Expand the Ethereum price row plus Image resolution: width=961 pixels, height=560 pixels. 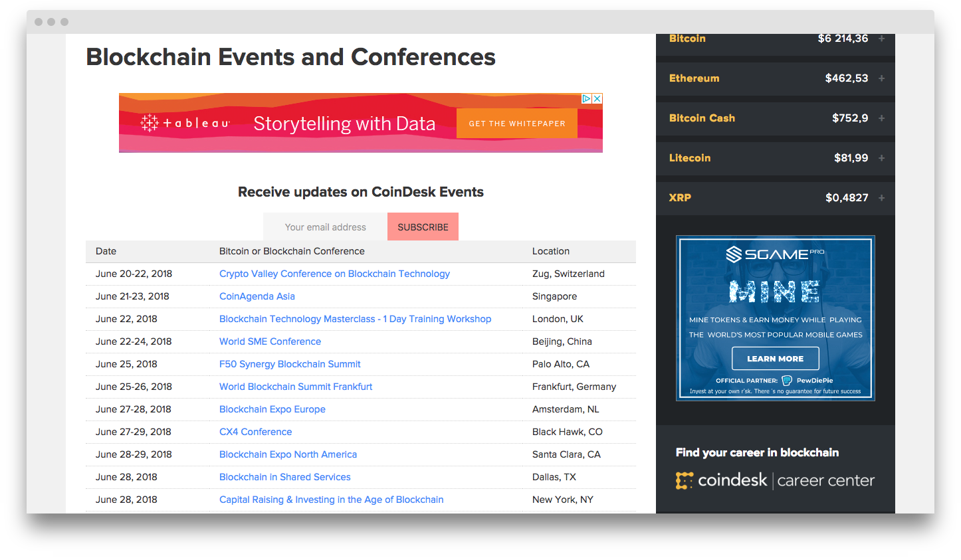(x=882, y=78)
